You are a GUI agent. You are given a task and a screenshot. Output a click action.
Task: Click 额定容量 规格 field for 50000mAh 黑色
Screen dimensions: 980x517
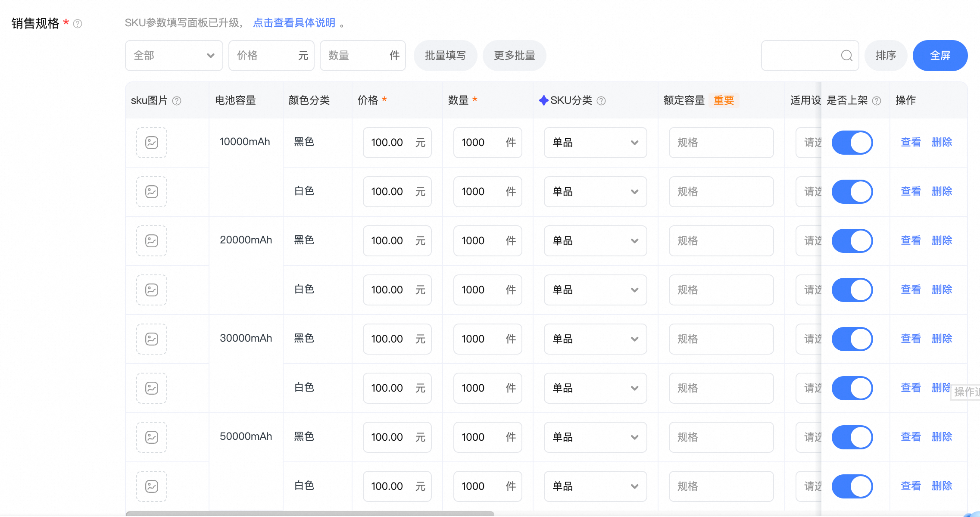pyautogui.click(x=721, y=437)
